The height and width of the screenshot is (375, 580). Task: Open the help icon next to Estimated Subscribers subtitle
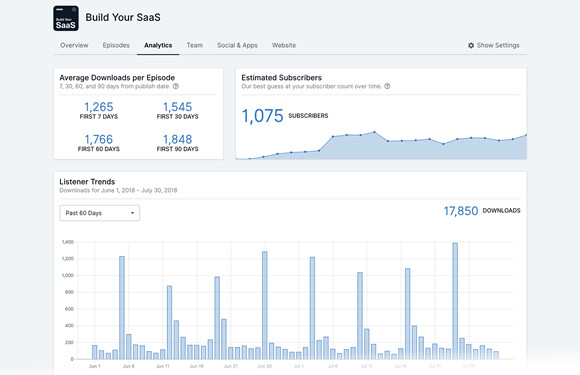pos(387,86)
